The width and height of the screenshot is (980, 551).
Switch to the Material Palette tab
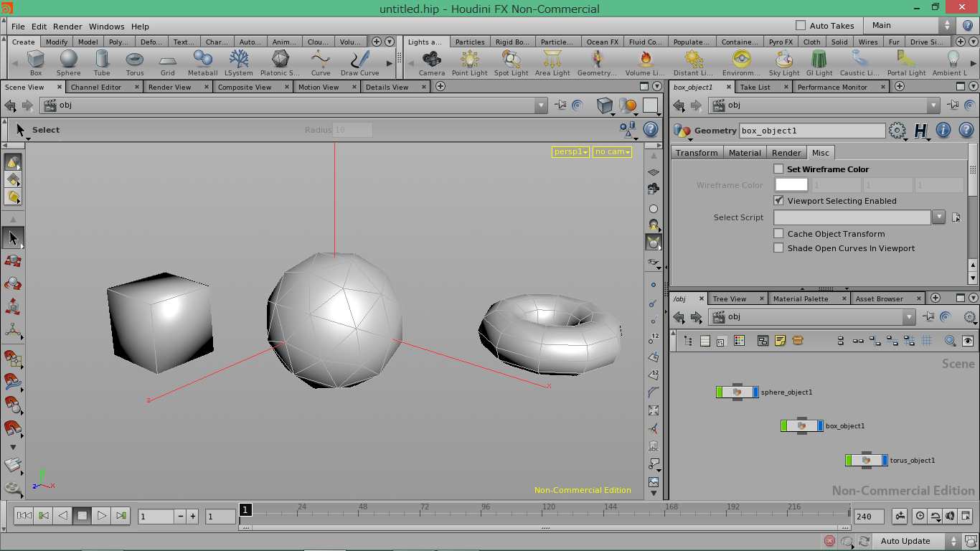coord(801,298)
